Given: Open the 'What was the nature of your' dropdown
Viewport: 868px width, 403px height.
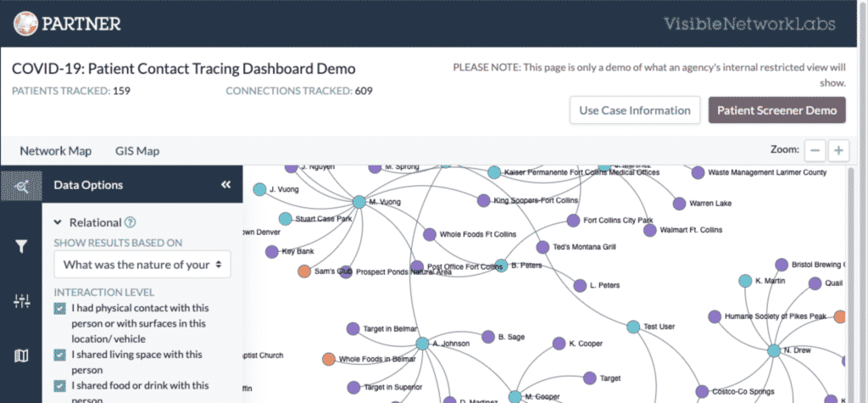Looking at the screenshot, I should click(142, 265).
